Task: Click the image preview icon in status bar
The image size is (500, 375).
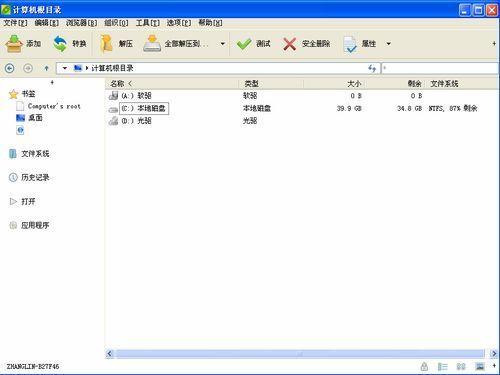Action: pos(480,367)
